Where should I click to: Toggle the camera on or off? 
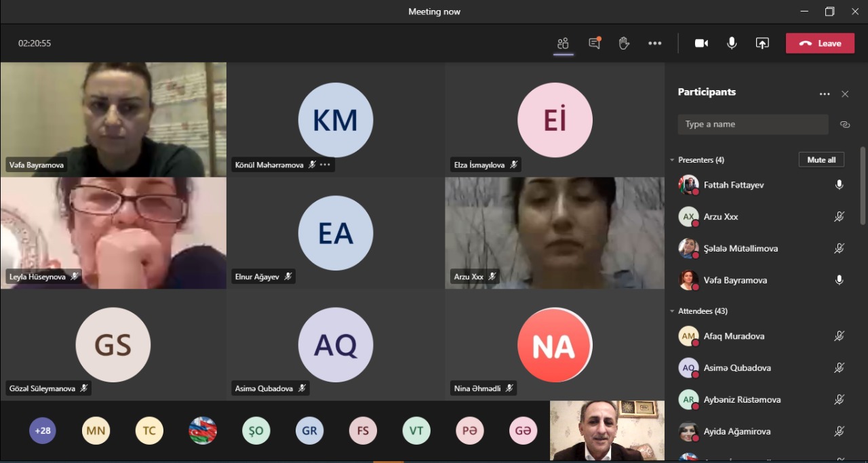[701, 43]
